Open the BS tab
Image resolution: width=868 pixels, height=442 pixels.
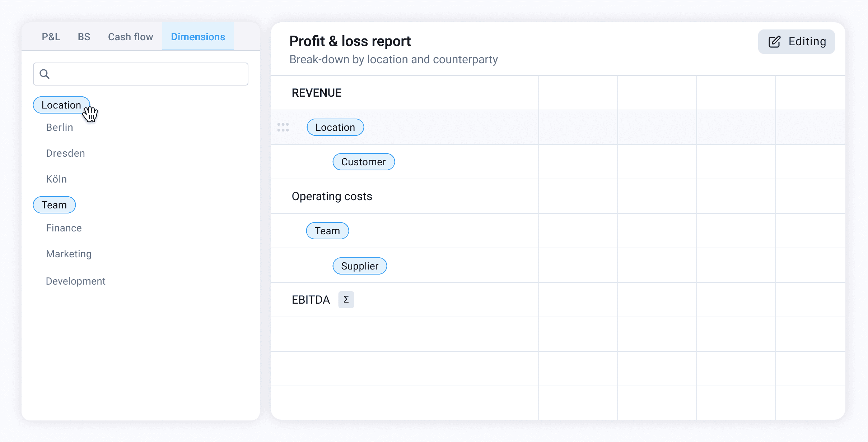84,37
